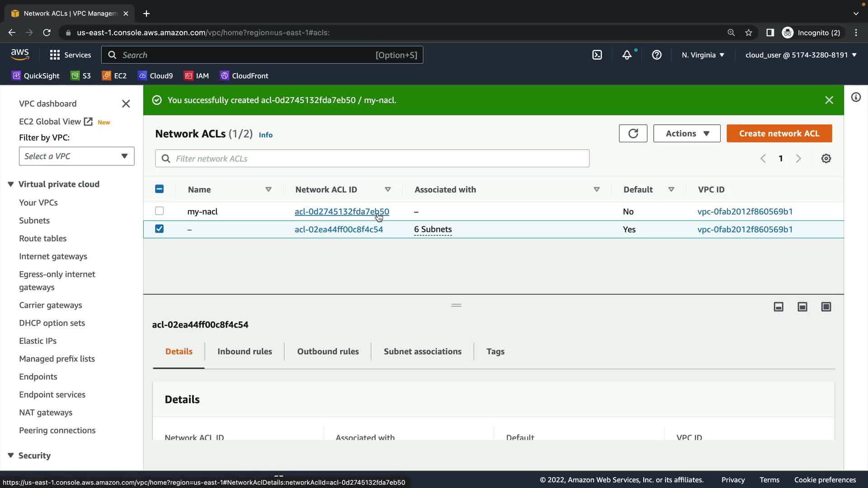Viewport: 868px width, 488px height.
Task: Click the S3 bookmark shortcut
Action: coord(81,76)
